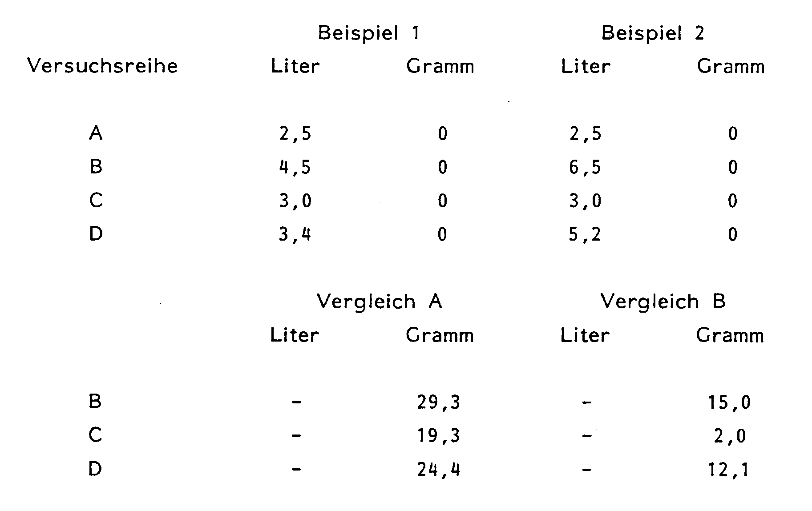Image resolution: width=812 pixels, height=511 pixels.
Task: Click the Beispiel 2 column heading
Action: click(x=653, y=33)
